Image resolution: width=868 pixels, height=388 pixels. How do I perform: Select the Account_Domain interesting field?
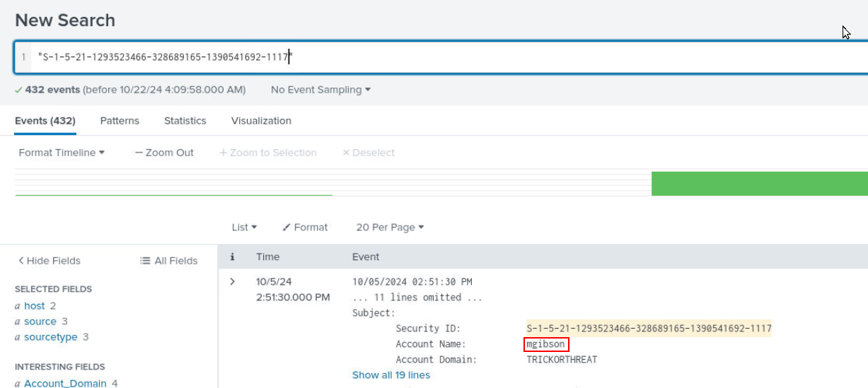(x=65, y=383)
